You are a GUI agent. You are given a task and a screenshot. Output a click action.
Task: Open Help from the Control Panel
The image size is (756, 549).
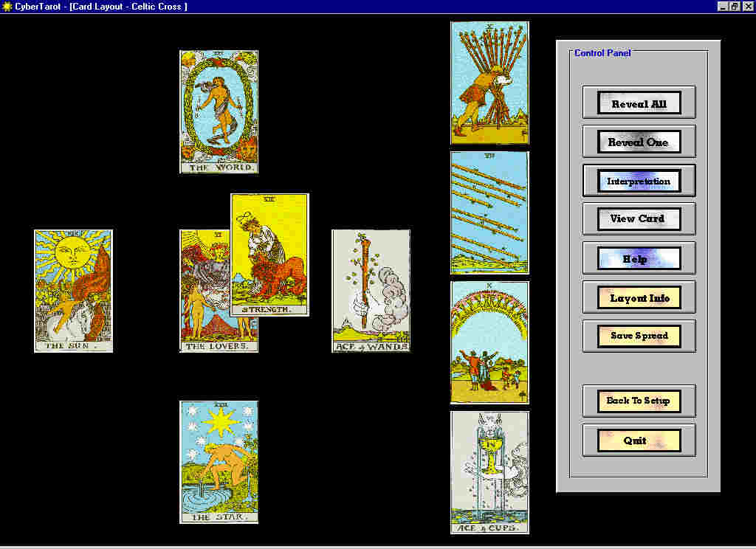tap(639, 259)
